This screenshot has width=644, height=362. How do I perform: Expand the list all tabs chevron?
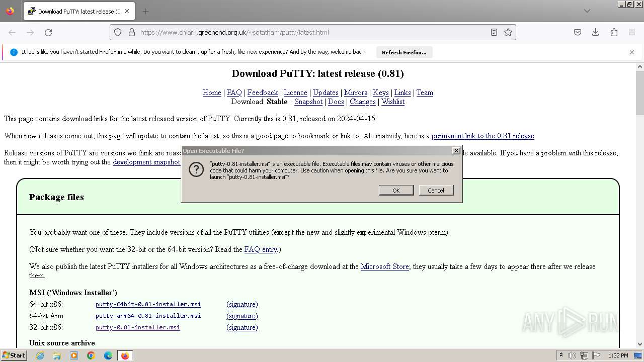[x=587, y=11]
